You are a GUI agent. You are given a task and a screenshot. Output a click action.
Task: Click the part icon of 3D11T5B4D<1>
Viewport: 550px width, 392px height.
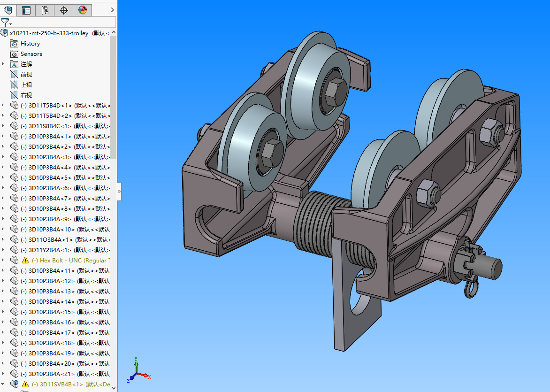click(x=14, y=105)
